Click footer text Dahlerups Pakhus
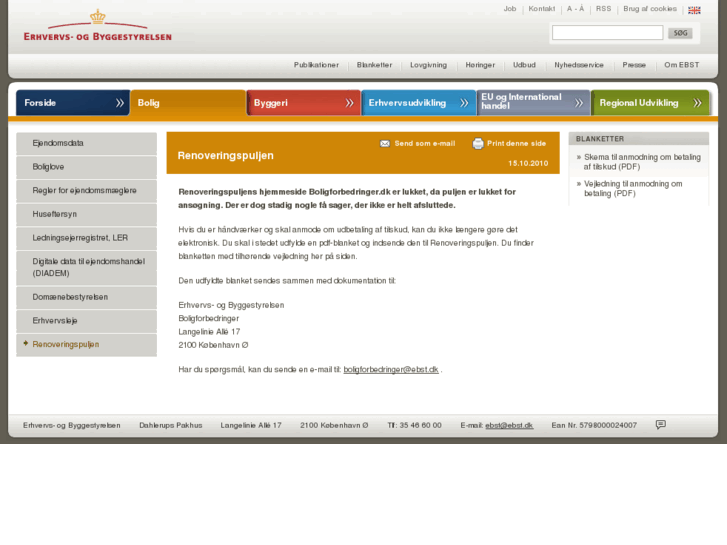 (171, 425)
